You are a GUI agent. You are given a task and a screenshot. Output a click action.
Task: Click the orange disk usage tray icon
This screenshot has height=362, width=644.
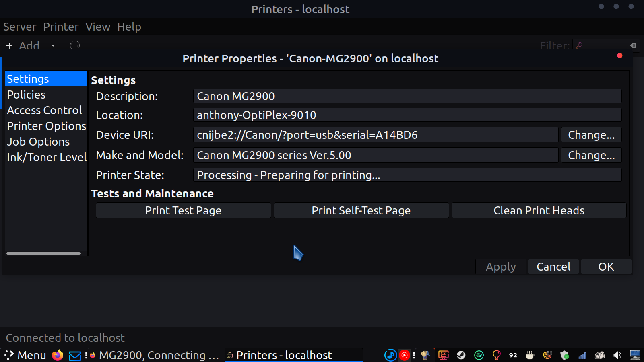[547, 355]
